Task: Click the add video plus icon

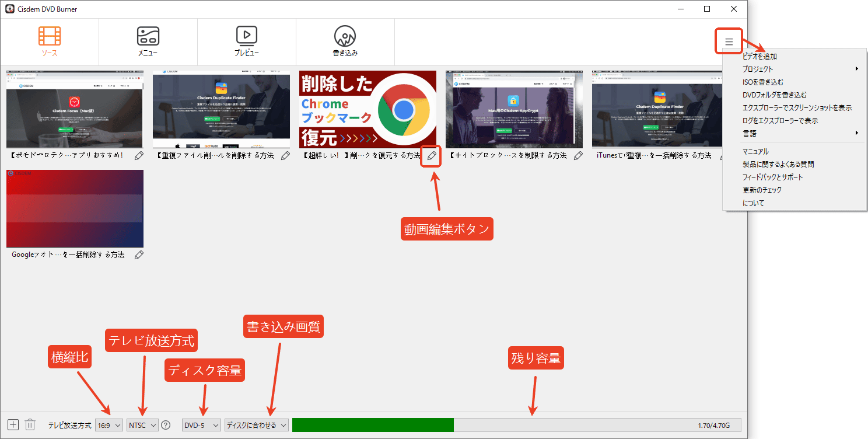Action: [x=13, y=424]
